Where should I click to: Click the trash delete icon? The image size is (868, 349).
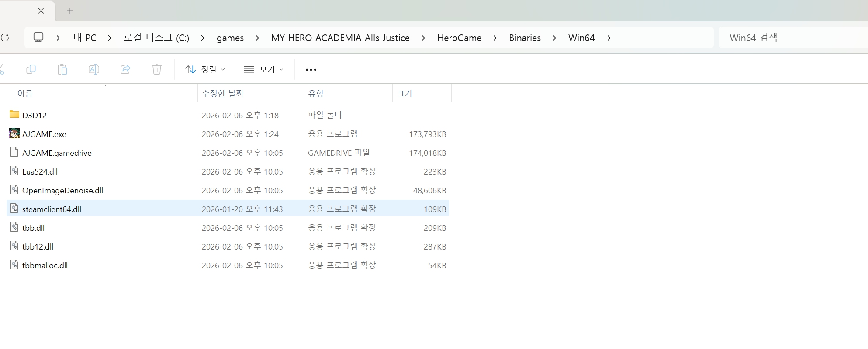tap(157, 69)
